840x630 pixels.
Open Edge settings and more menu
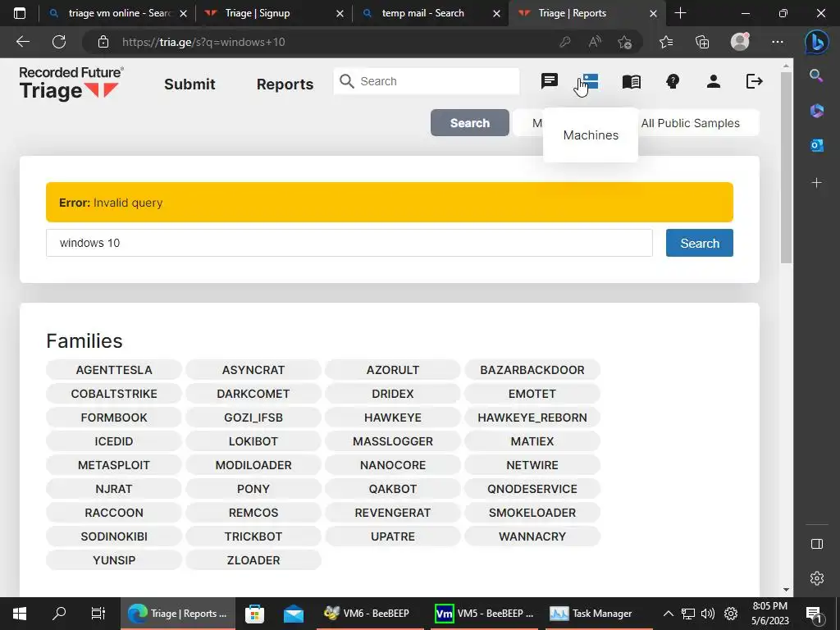click(778, 42)
